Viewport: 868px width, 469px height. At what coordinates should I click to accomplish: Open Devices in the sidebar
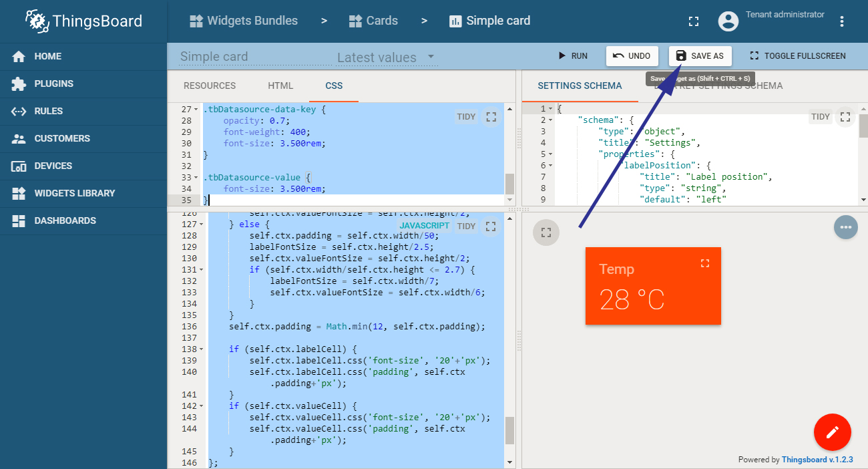(x=83, y=166)
